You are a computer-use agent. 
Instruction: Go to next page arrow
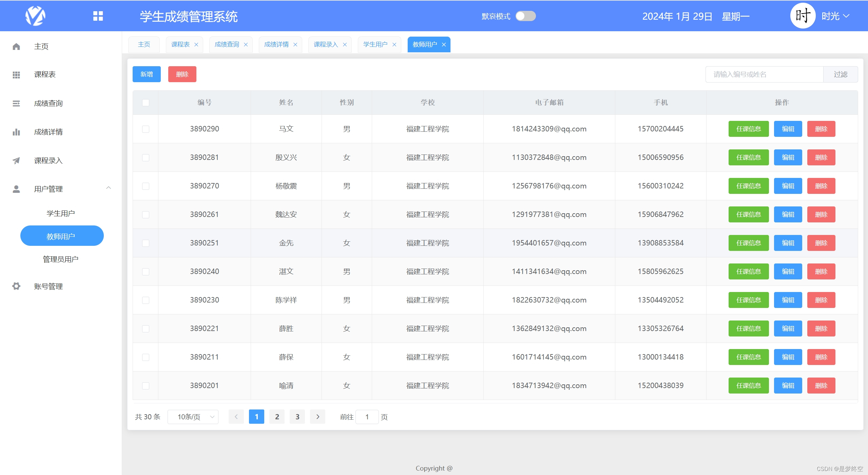[318, 417]
